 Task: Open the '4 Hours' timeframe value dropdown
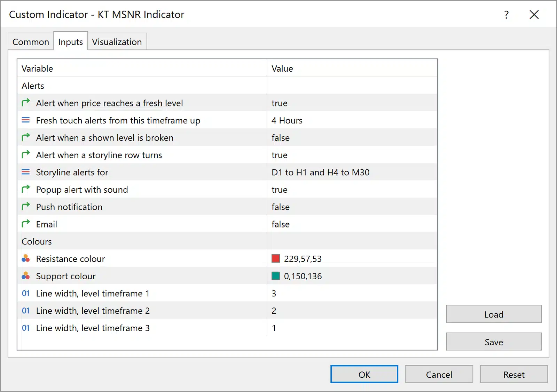point(352,120)
